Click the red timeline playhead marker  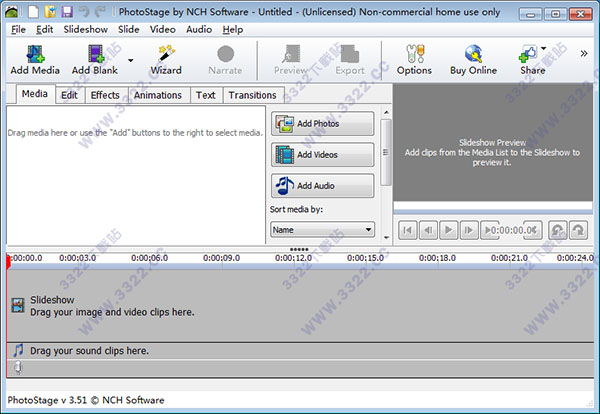click(8, 262)
